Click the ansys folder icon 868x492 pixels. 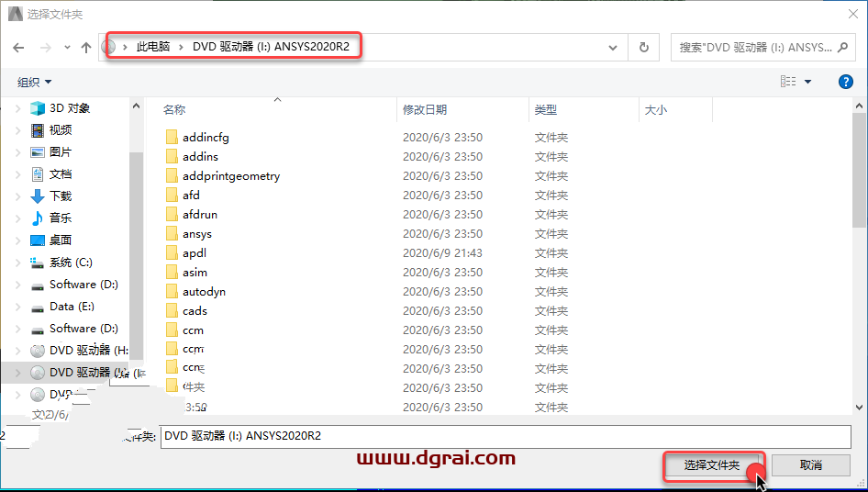coord(172,233)
